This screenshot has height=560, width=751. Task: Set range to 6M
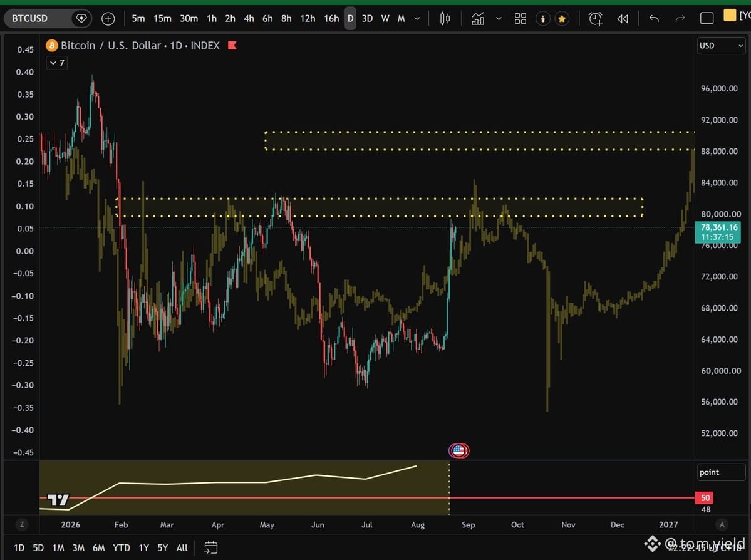(99, 547)
